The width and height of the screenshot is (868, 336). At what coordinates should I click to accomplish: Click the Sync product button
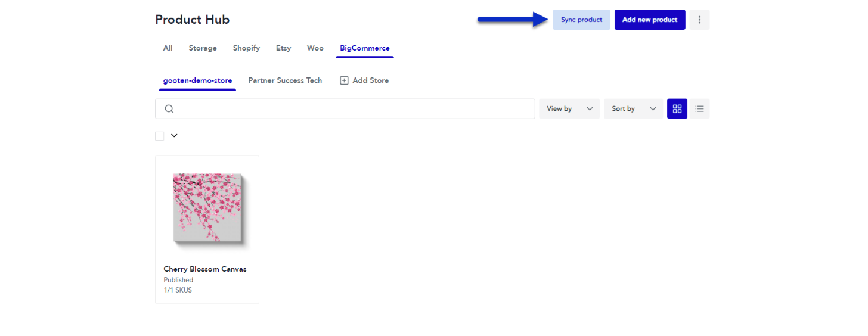(581, 20)
